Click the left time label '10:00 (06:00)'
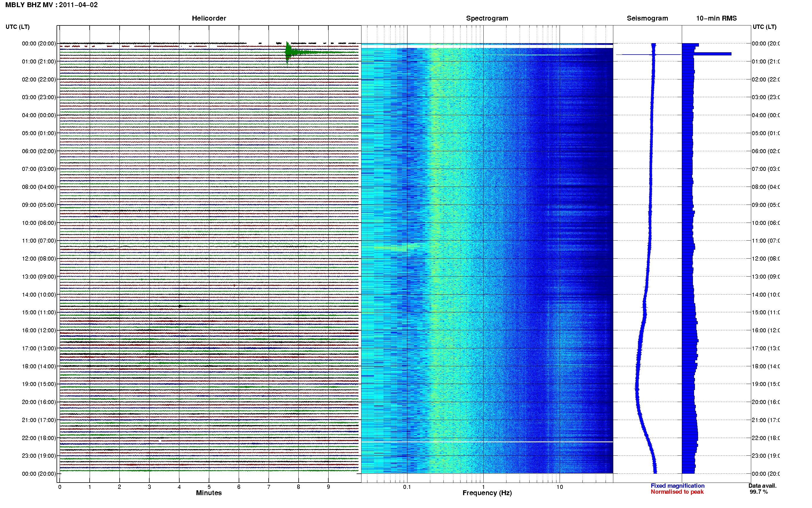The image size is (812, 508). pyautogui.click(x=39, y=223)
